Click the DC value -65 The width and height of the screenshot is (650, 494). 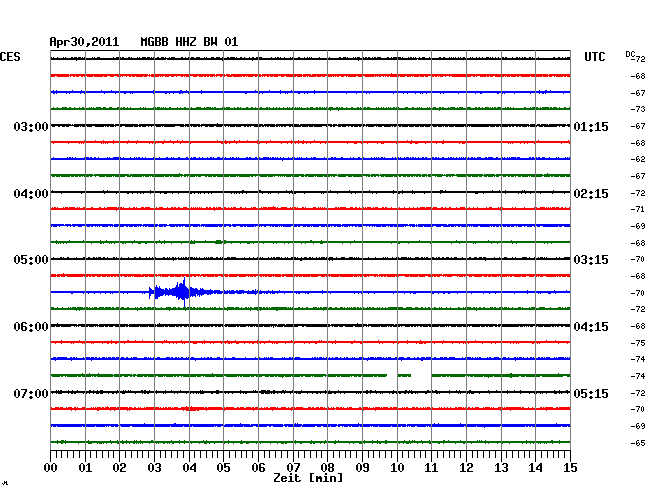click(638, 443)
